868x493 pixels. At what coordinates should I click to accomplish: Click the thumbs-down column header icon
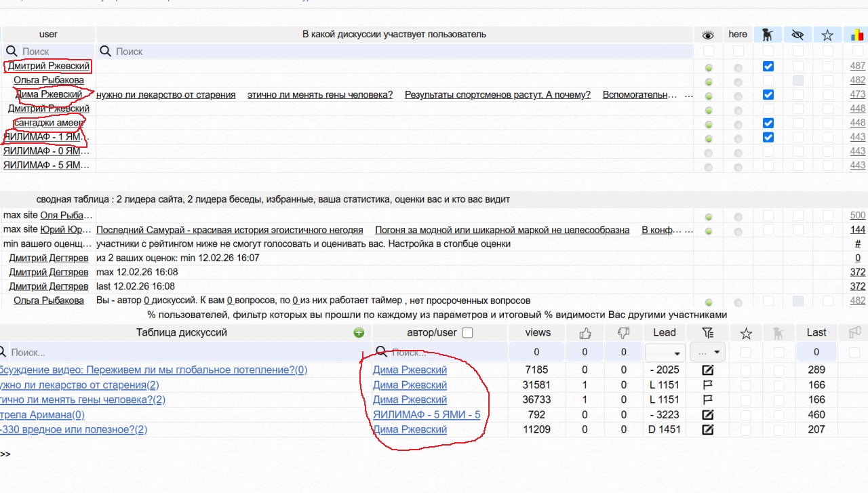[624, 332]
